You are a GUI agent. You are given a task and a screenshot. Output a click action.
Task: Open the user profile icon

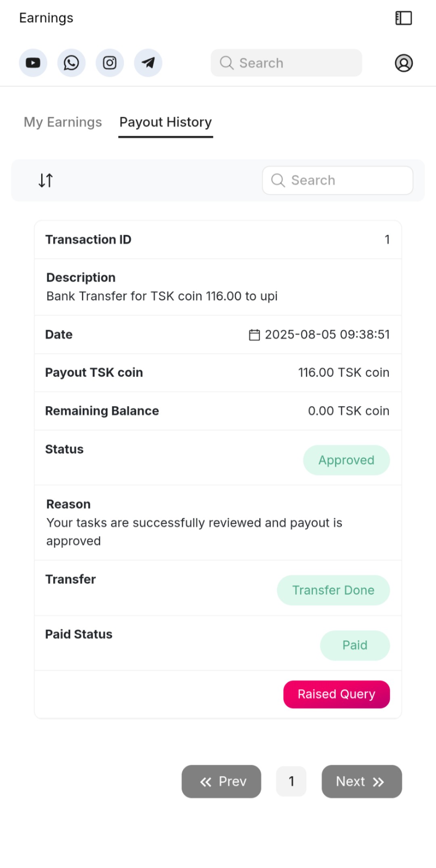pyautogui.click(x=403, y=63)
